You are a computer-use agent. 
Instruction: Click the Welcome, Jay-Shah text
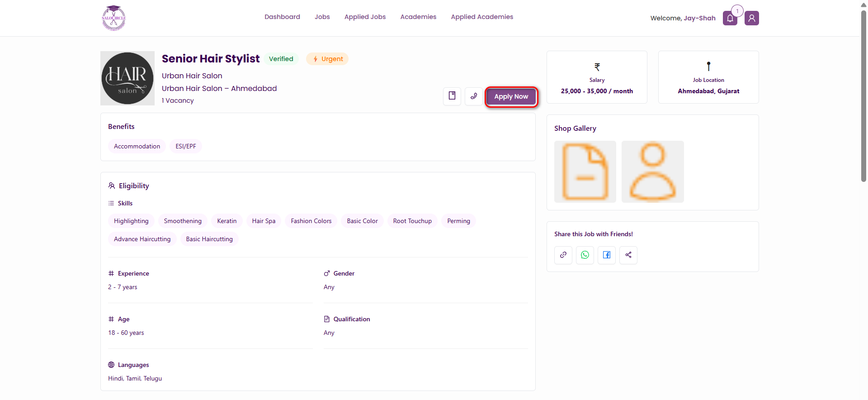click(683, 18)
